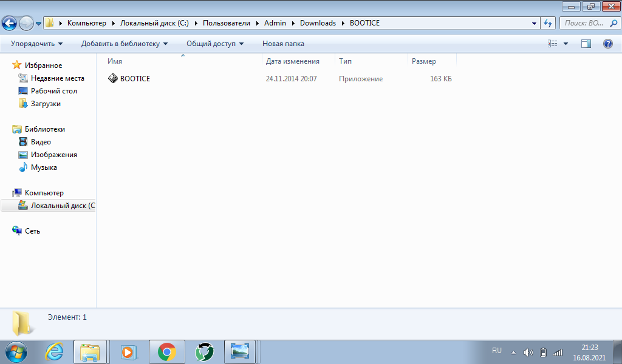Viewport: 622px width, 364px height.
Task: Click the magnifier search icon
Action: (613, 23)
